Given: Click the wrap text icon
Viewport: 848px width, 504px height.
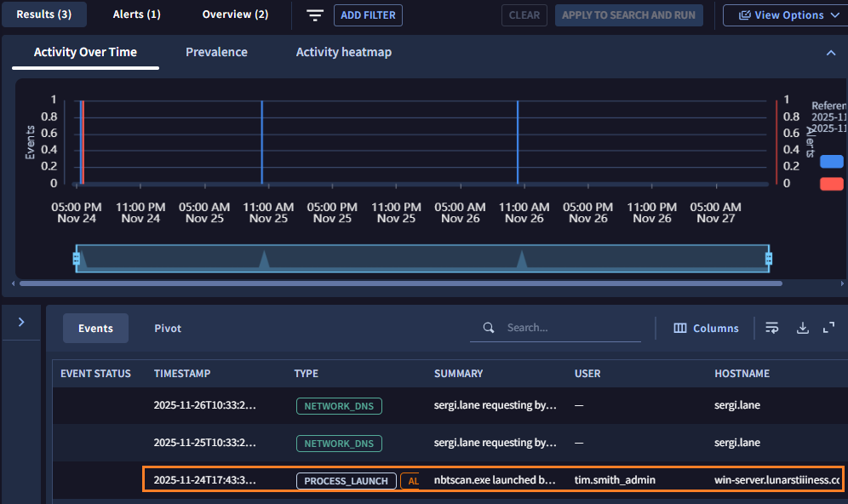Looking at the screenshot, I should (x=772, y=328).
